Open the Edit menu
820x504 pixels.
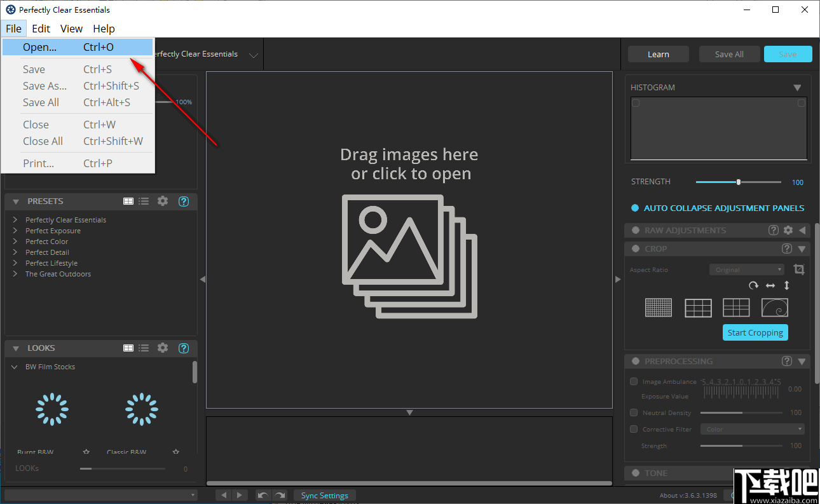pyautogui.click(x=41, y=29)
